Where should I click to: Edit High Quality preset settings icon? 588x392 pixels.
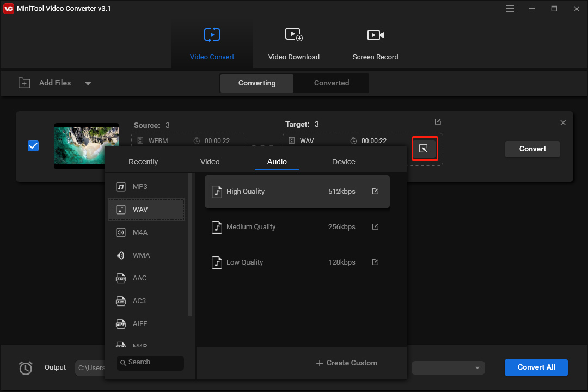pyautogui.click(x=375, y=191)
